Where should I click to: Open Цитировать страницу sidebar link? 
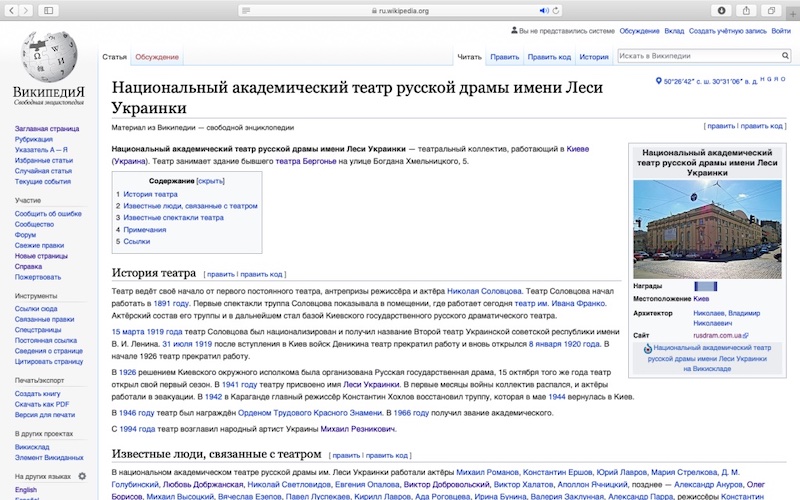pos(48,362)
